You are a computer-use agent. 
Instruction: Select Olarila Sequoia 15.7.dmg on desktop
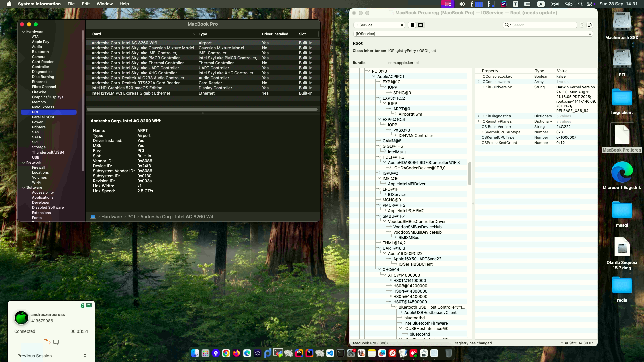pyautogui.click(x=622, y=253)
